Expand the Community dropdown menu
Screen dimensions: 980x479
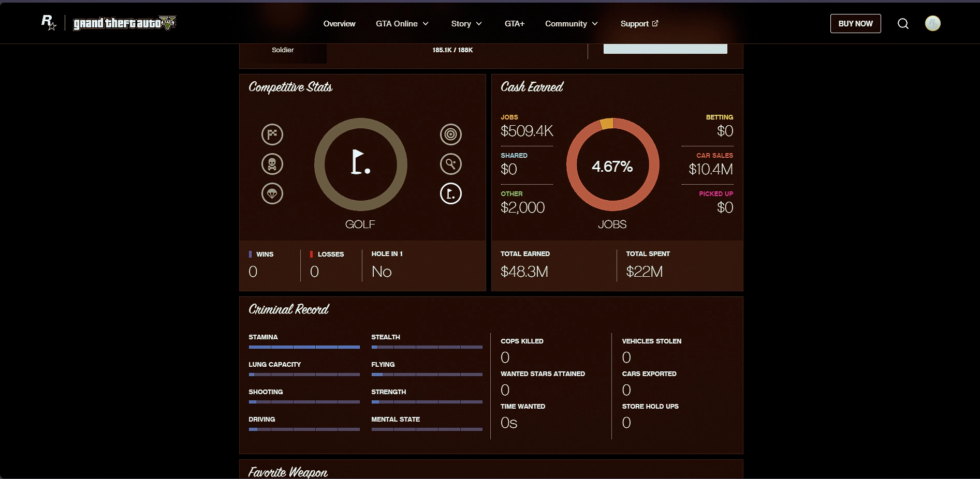coord(572,24)
